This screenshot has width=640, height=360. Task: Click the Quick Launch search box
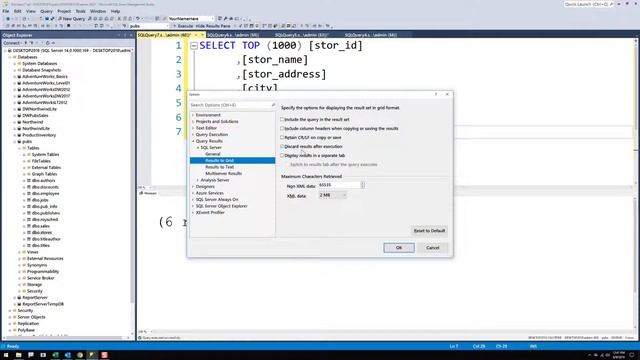[589, 4]
